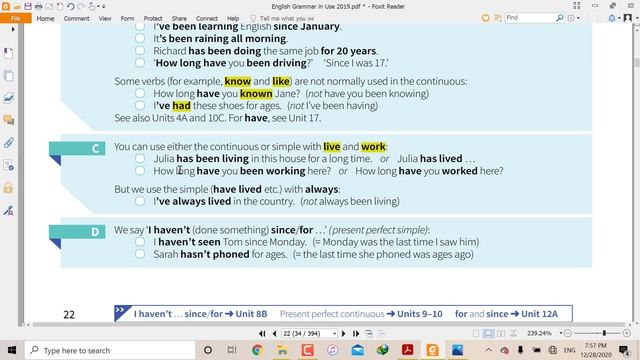This screenshot has height=360, width=640.
Task: Follow the 'Units 9–10' reference link
Action: pyautogui.click(x=420, y=314)
